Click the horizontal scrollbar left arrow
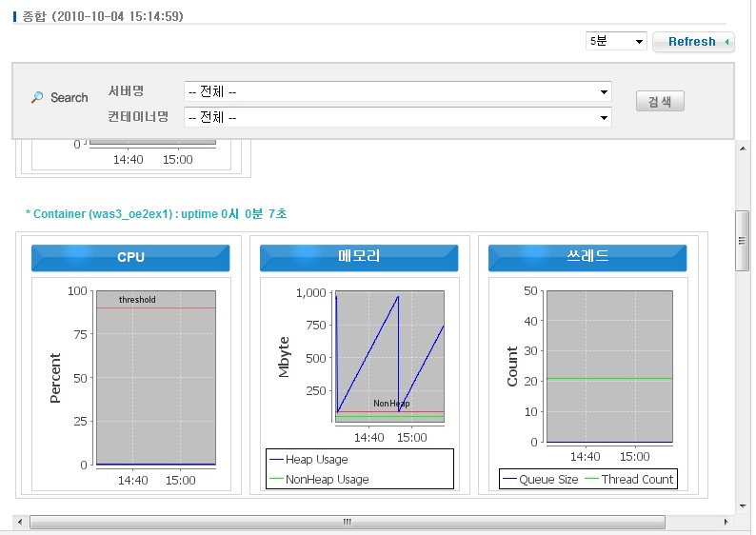 click(20, 522)
